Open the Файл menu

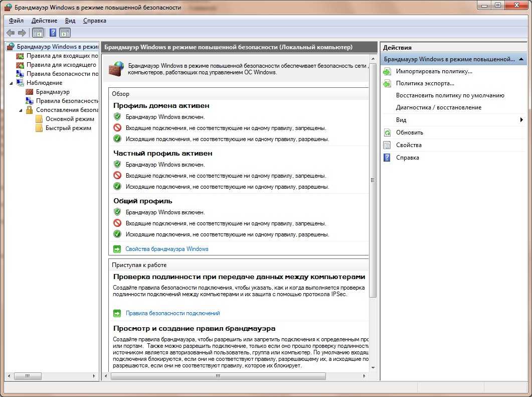[16, 21]
